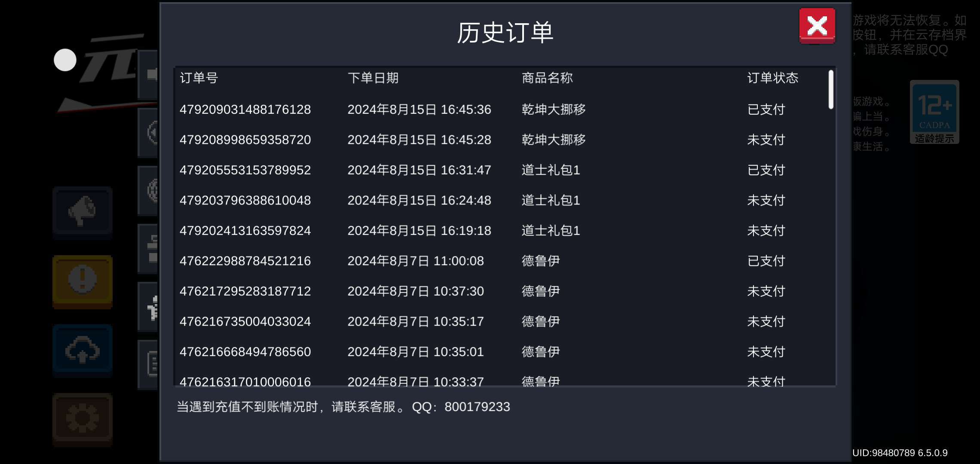Close the 历史订单 dialog with red X

click(x=817, y=26)
